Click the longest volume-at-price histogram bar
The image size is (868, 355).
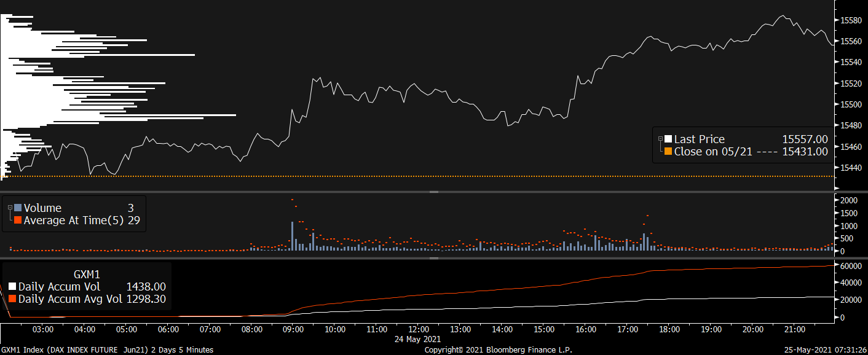click(118, 115)
